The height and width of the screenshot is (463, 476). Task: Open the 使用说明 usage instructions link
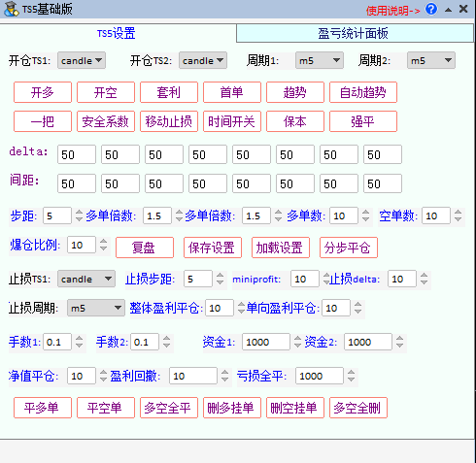point(392,11)
